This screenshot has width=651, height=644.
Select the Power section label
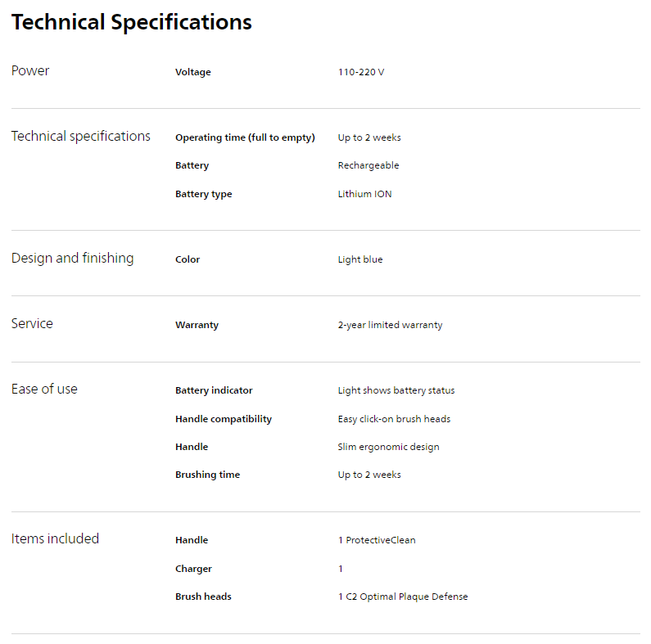pos(30,71)
